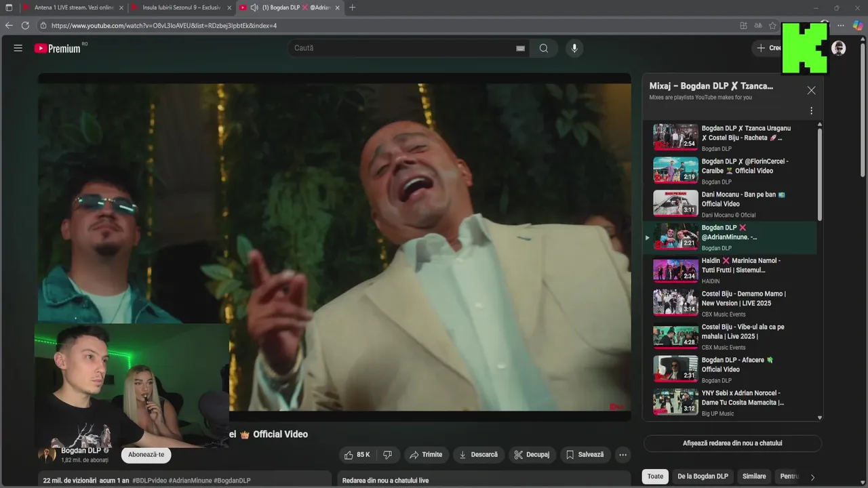
Task: Start voice search with the microphone
Action: click(574, 48)
